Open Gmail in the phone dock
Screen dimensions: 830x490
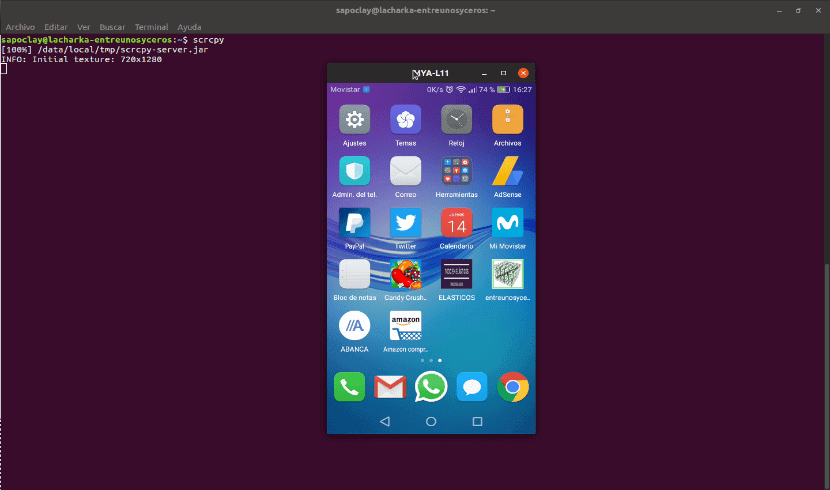tap(390, 386)
